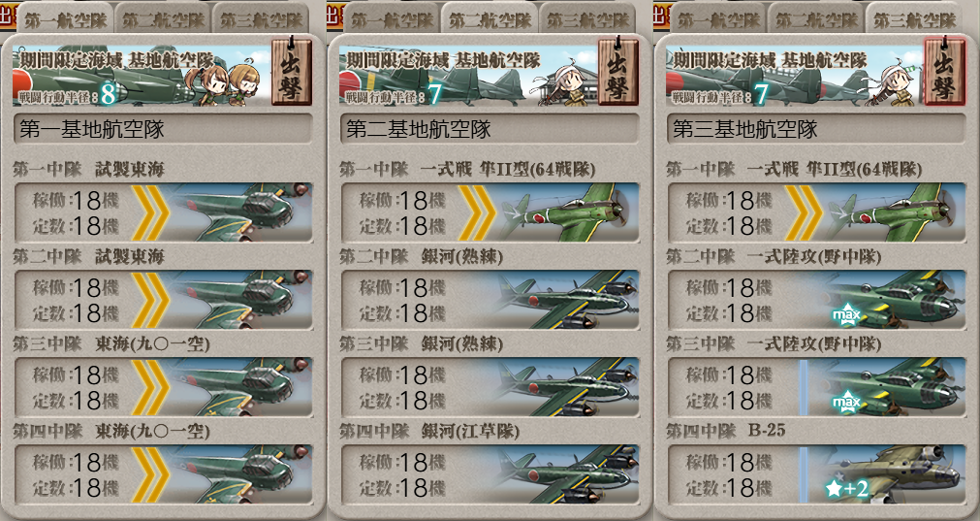Toggle the red-highlighted 出撃 tag in the third panel
The image size is (980, 521).
(x=944, y=72)
